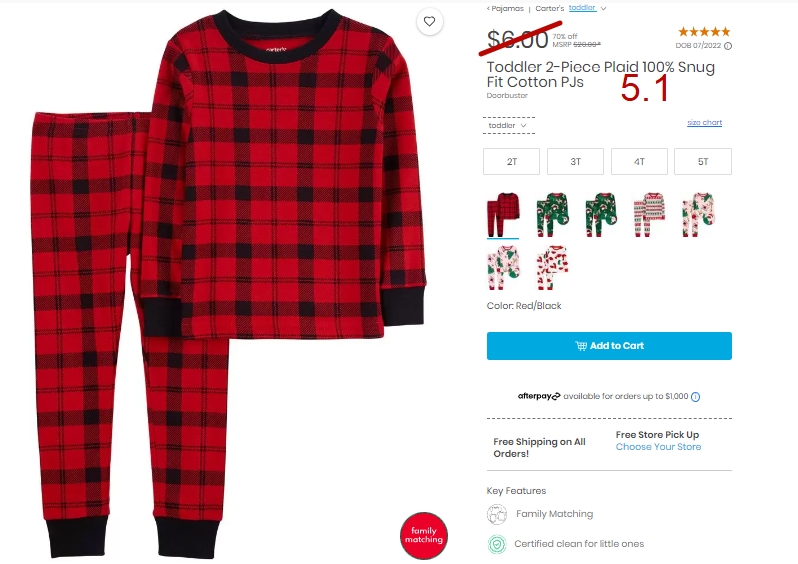
Task: Add the pajamas to cart
Action: coord(609,346)
